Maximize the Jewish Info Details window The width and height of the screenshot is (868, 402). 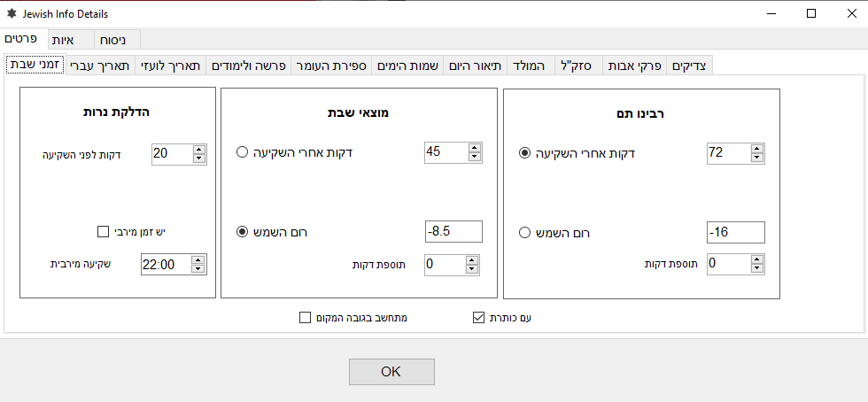coord(811,13)
